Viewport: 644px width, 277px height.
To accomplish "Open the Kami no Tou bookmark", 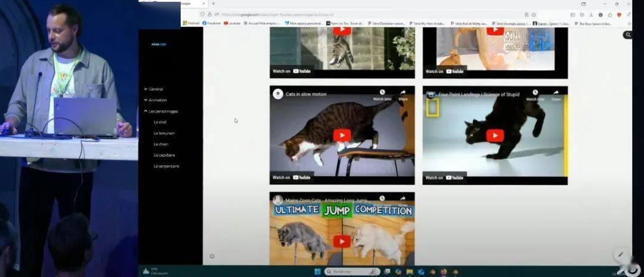I will [345, 23].
